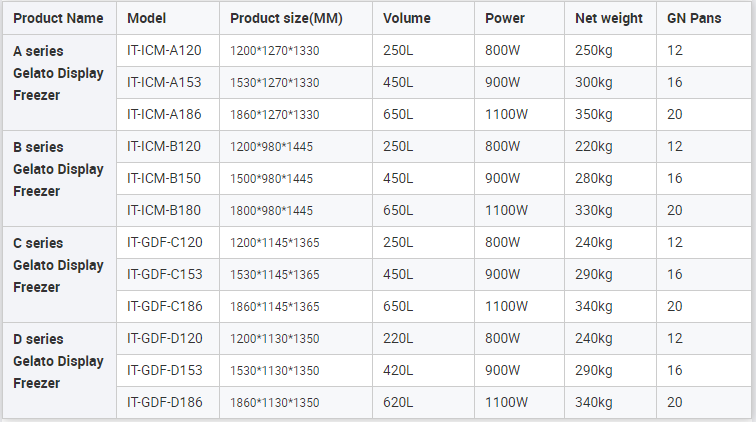Screen dimensions: 756x422
Task: Click the 420L volume cell
Action: click(398, 370)
